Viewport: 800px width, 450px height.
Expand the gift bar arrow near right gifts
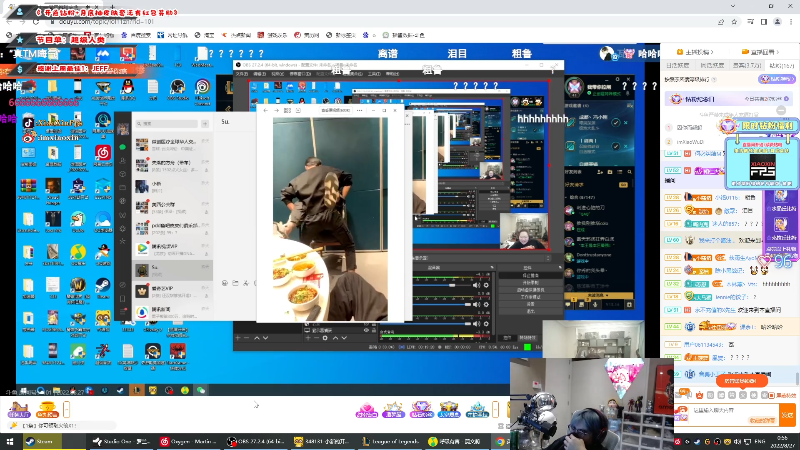click(x=495, y=409)
